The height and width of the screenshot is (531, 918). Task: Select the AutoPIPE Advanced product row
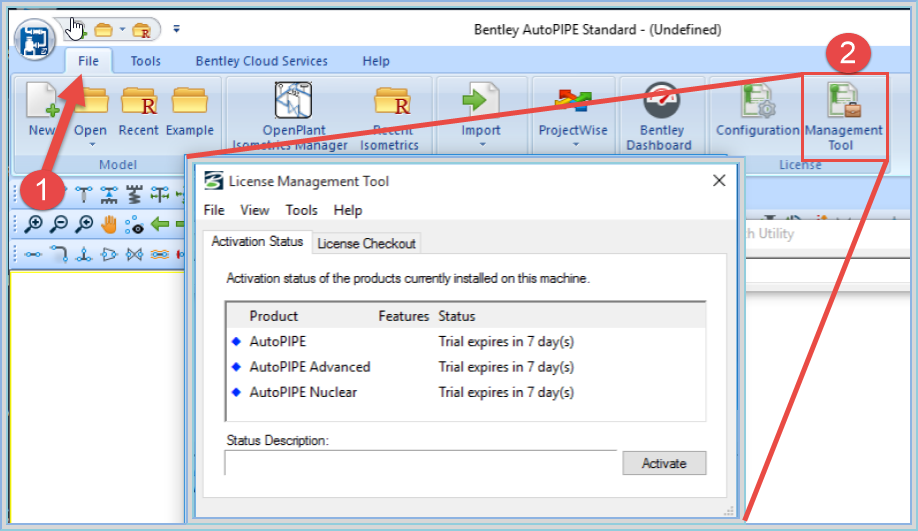click(465, 367)
